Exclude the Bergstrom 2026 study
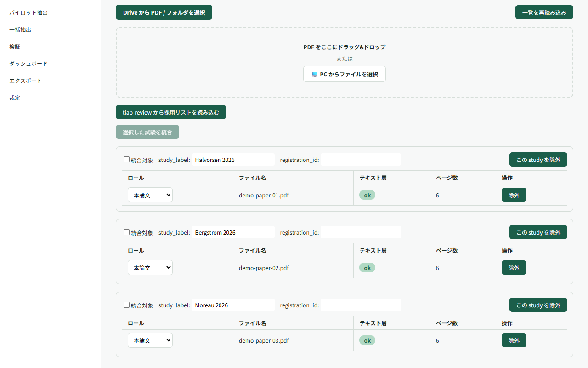 point(538,232)
